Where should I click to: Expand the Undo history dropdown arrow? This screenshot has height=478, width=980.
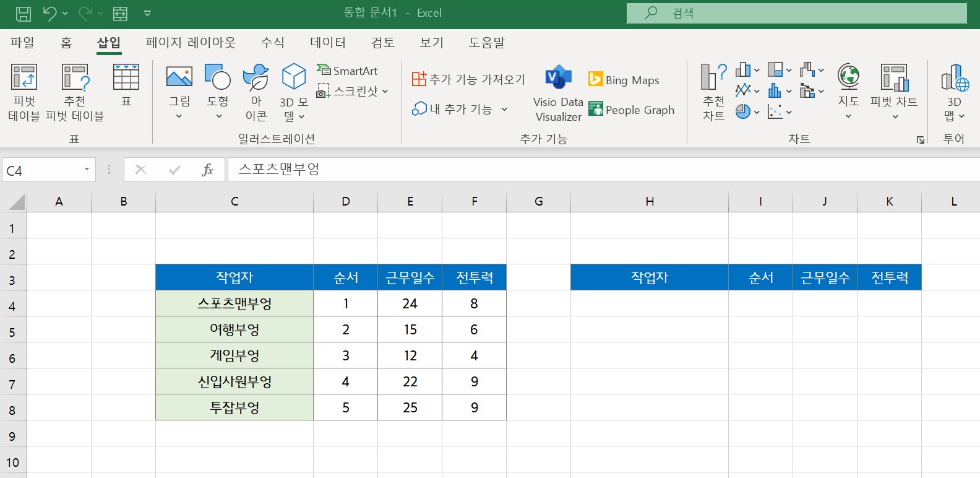pyautogui.click(x=65, y=13)
